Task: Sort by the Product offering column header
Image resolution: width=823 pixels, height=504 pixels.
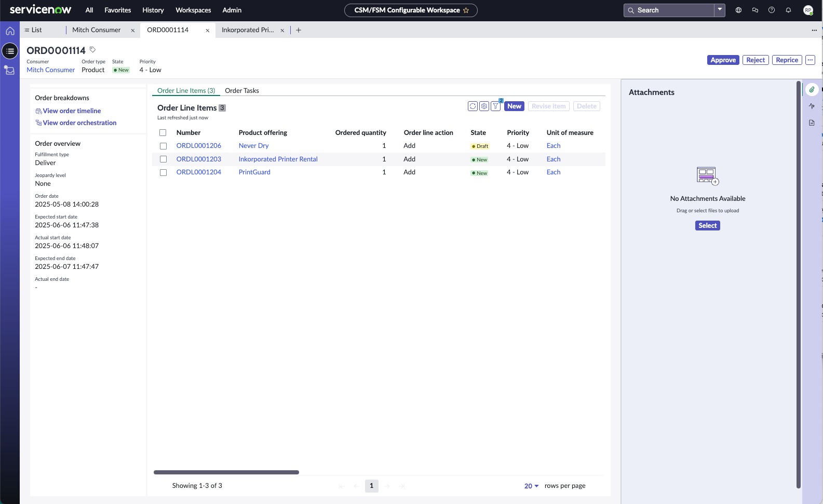Action: [263, 132]
